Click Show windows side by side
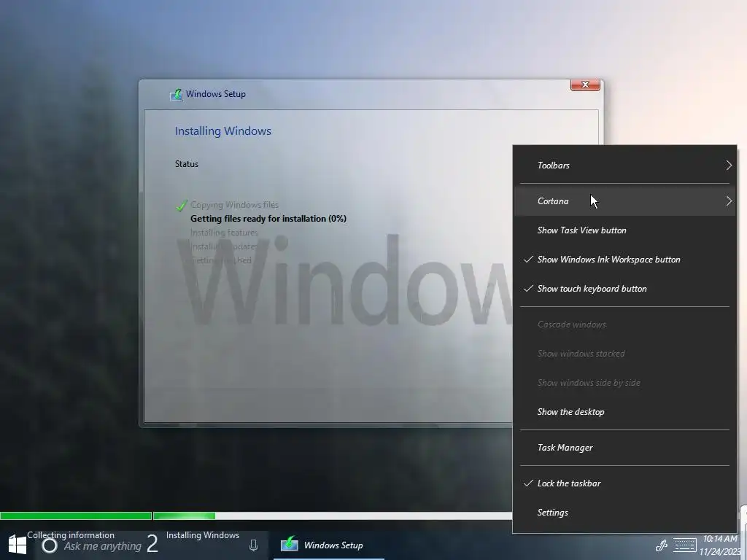This screenshot has height=560, width=747. (x=624, y=383)
